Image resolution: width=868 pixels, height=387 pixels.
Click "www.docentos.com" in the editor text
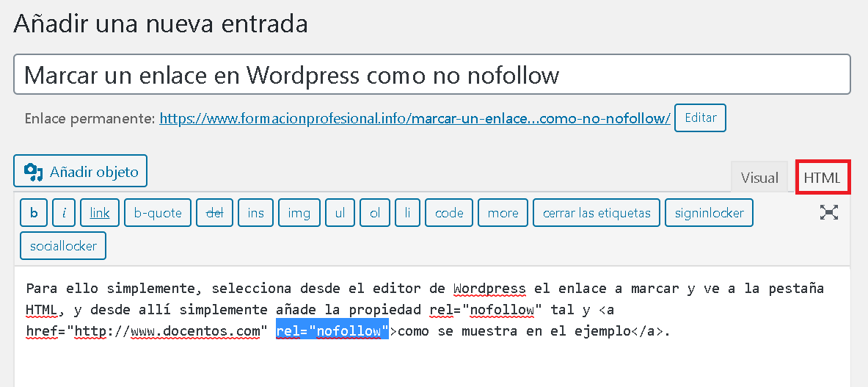tap(195, 331)
